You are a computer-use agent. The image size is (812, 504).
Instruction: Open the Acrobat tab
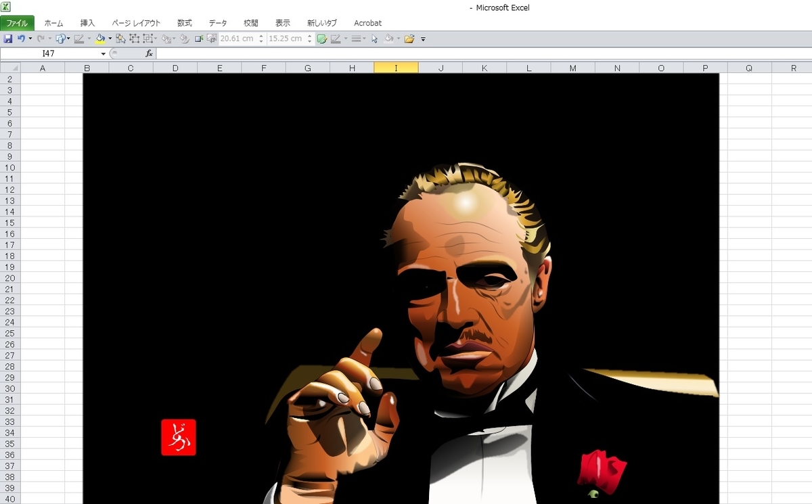click(x=367, y=23)
